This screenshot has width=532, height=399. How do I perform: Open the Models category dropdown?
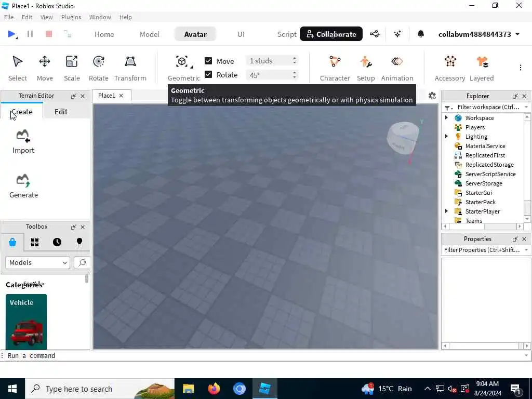tap(37, 262)
